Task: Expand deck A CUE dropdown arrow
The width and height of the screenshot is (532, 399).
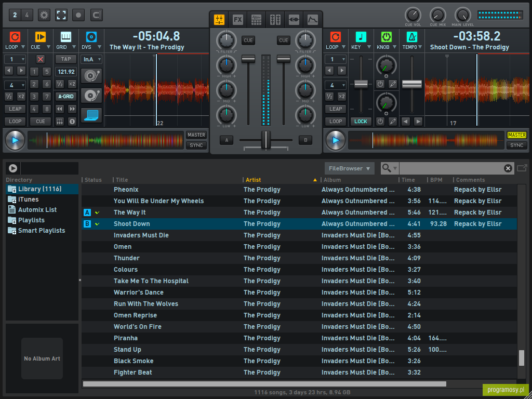Action: [48, 47]
